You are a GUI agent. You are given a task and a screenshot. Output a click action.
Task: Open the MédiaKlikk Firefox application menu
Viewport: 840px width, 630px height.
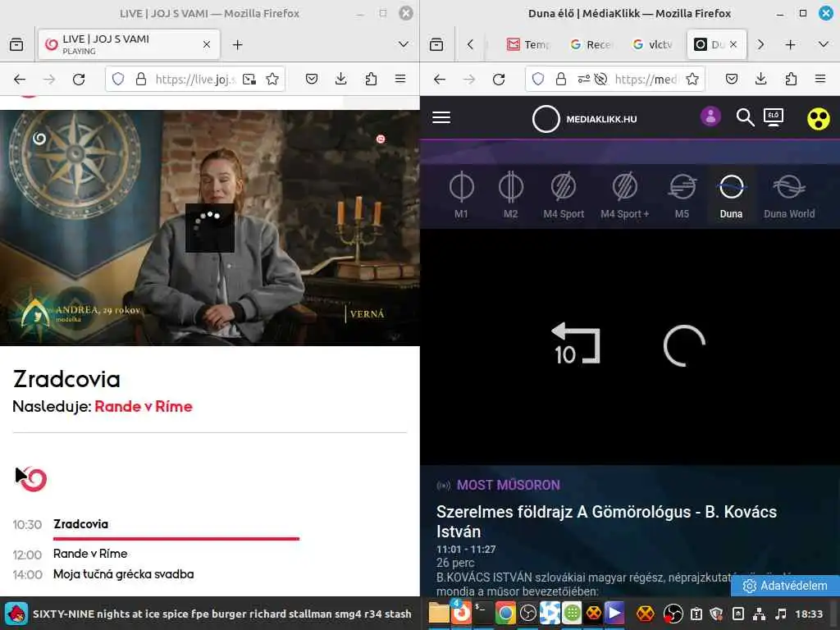coord(820,80)
